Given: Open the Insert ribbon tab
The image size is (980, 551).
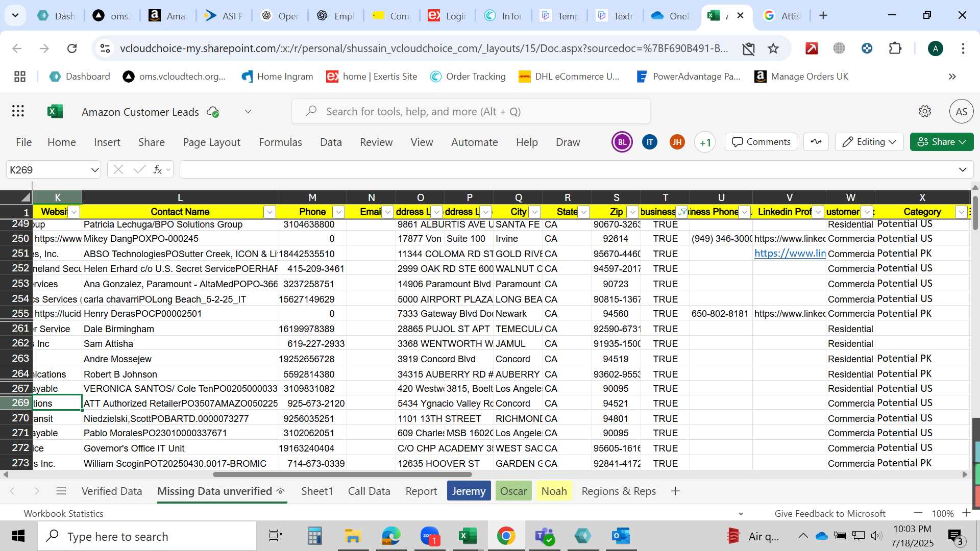Looking at the screenshot, I should (x=107, y=142).
